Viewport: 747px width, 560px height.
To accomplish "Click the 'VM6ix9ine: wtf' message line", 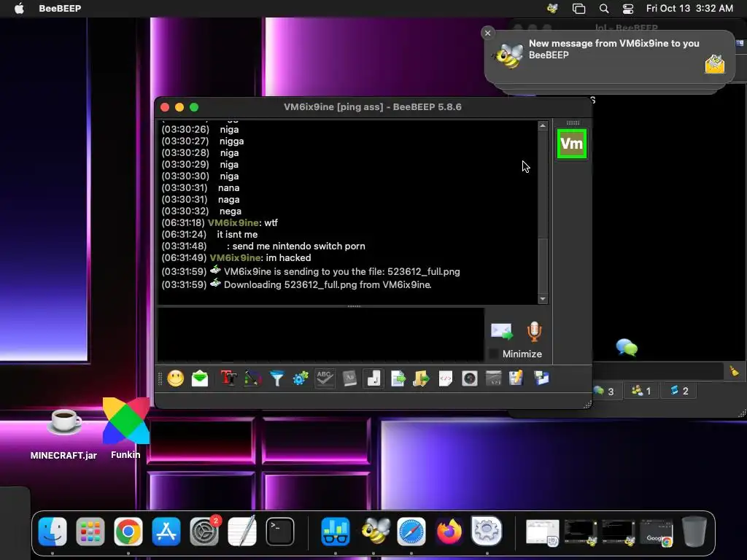I will click(x=220, y=223).
